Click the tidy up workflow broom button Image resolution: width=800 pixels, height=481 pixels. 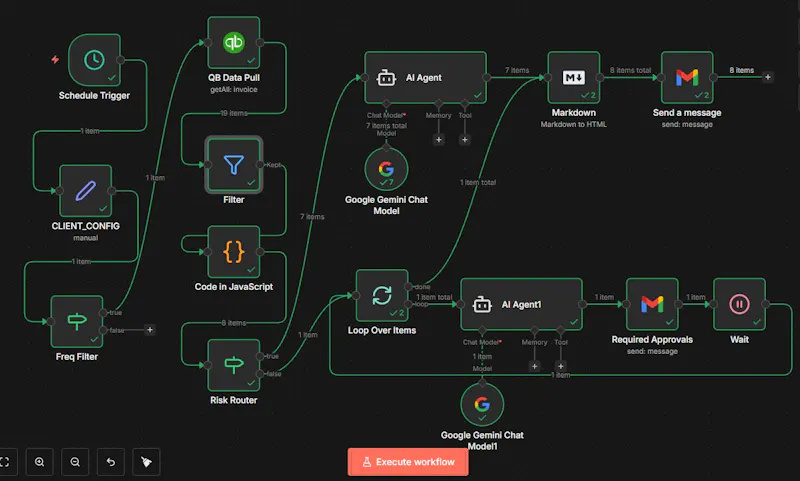[x=146, y=462]
